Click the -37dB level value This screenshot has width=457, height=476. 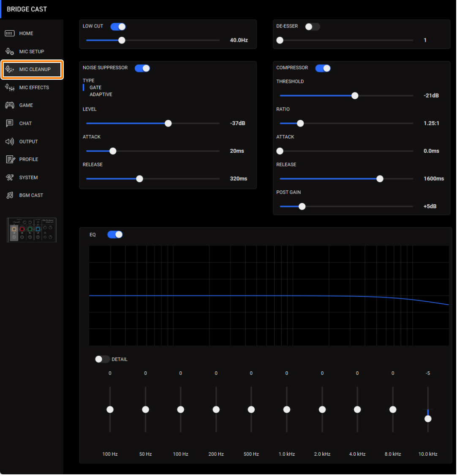pos(238,124)
